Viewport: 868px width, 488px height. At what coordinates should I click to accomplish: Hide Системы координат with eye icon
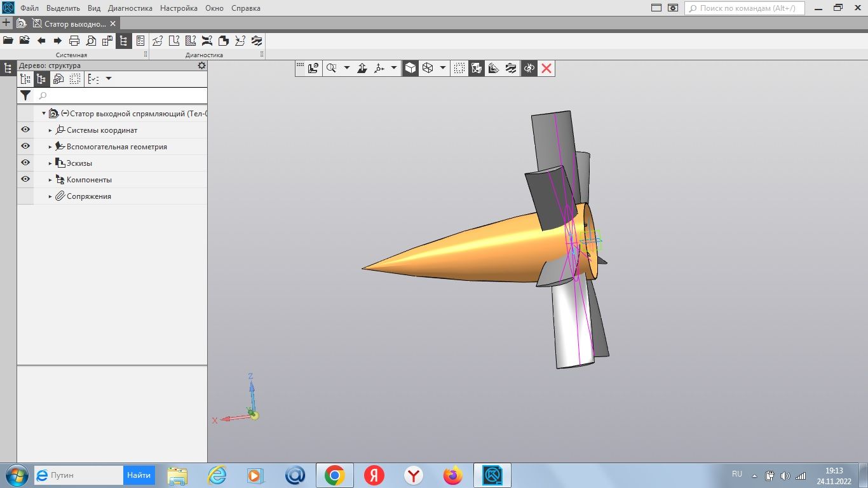pyautogui.click(x=25, y=130)
